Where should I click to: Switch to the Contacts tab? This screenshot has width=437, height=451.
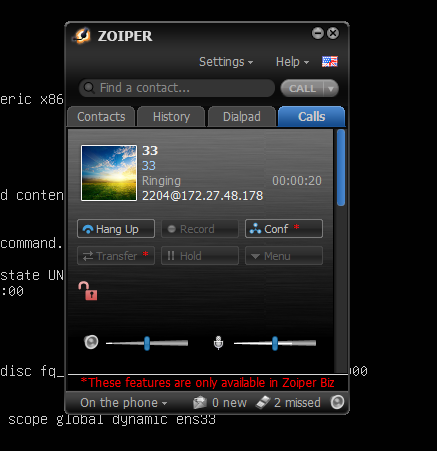(x=101, y=117)
